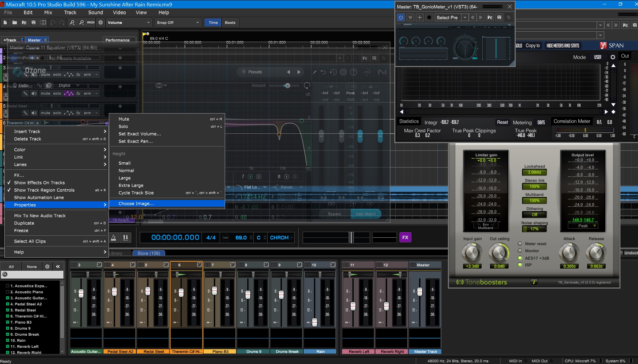Open the Volume automation dropdown
This screenshot has height=364, width=638.
point(129,23)
